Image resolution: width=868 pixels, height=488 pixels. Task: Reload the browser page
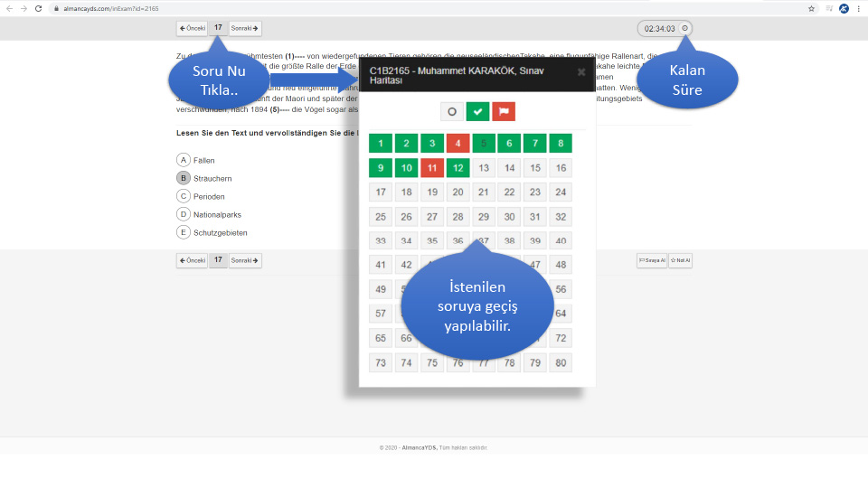pyautogui.click(x=38, y=8)
